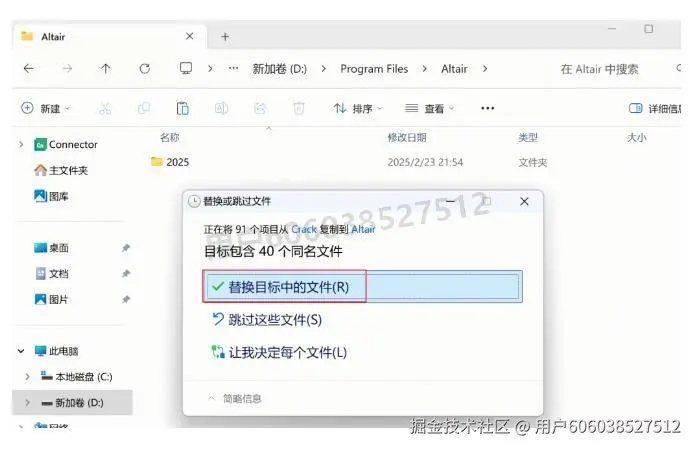Click the rename icon in toolbar
This screenshot has height=449, width=694.
click(x=221, y=108)
